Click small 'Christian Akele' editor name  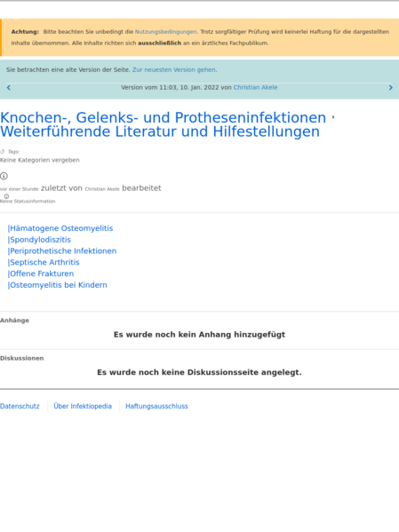102,189
